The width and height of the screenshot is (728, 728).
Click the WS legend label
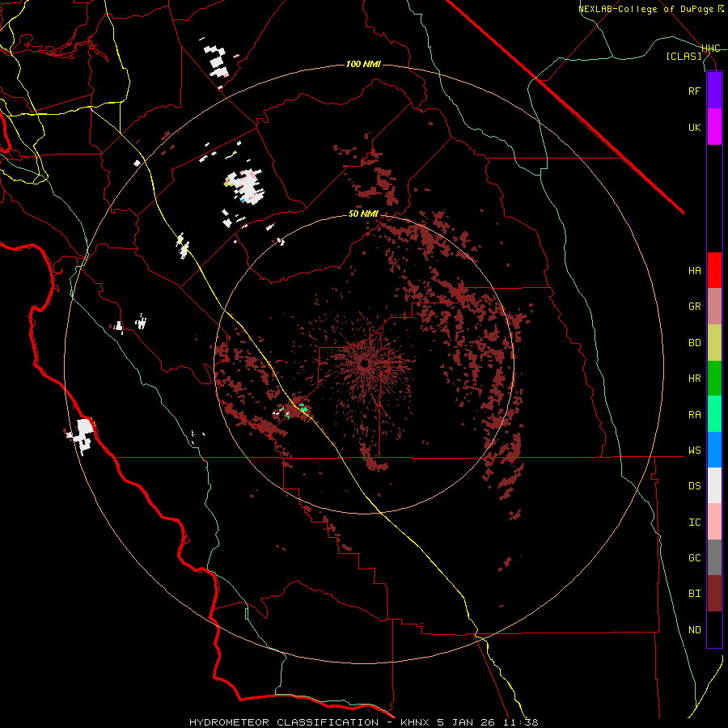694,450
